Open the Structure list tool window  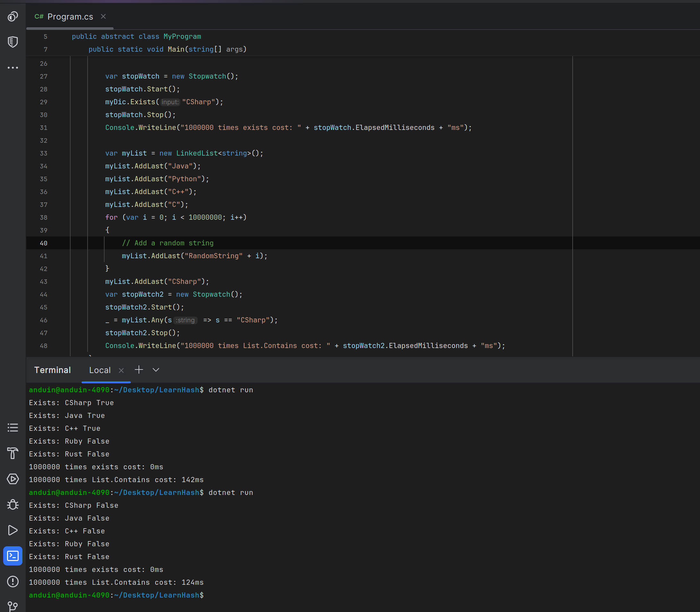click(x=13, y=428)
